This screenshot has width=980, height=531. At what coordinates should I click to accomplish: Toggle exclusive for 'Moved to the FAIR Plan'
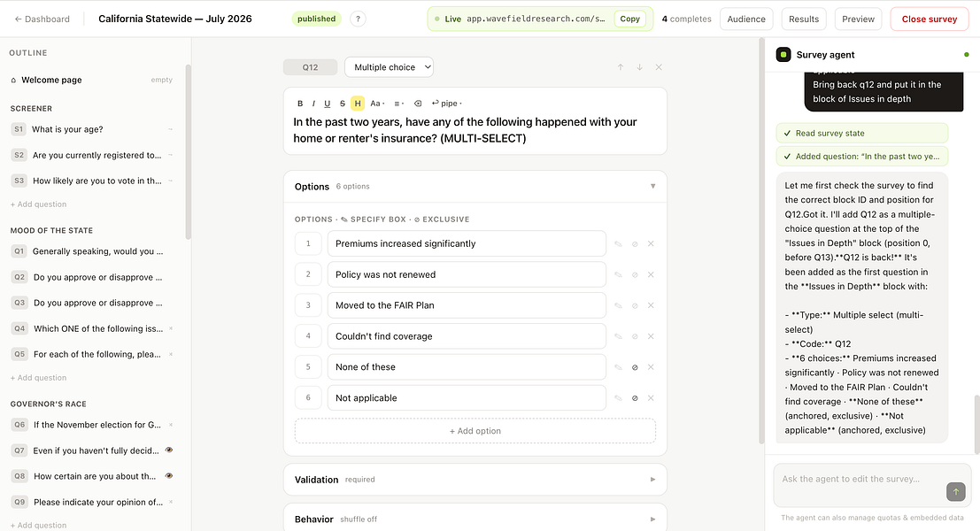pyautogui.click(x=635, y=305)
